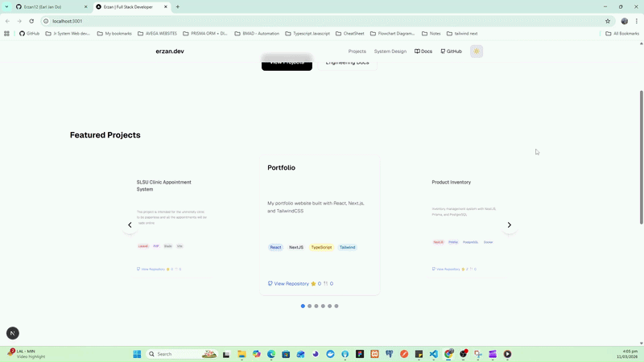
Task: Go forward in browser history
Action: tap(19, 21)
